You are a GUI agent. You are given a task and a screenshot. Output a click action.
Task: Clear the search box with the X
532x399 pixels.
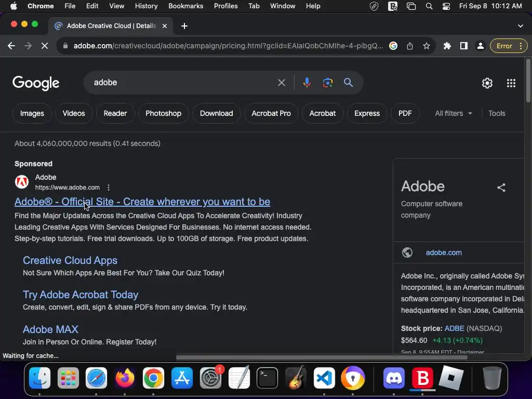[x=281, y=83]
